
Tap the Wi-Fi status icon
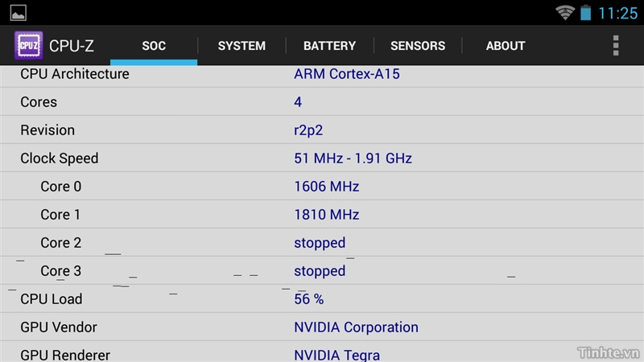click(x=564, y=13)
